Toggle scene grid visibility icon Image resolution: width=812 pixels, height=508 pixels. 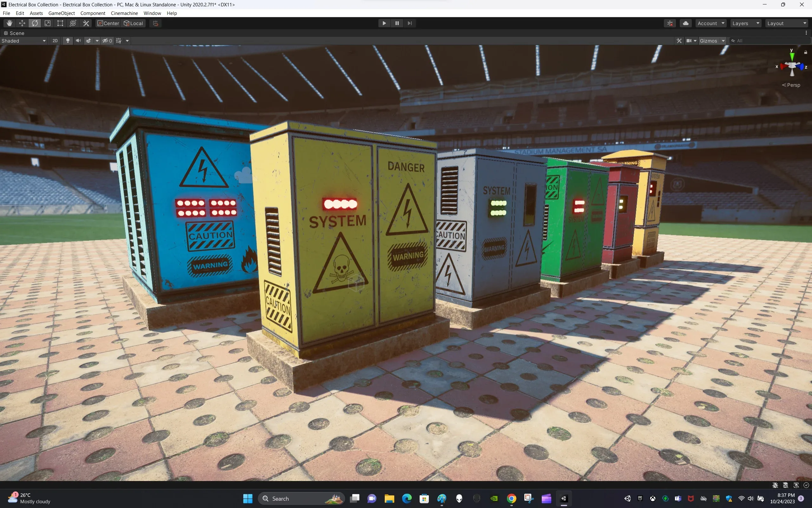(119, 41)
